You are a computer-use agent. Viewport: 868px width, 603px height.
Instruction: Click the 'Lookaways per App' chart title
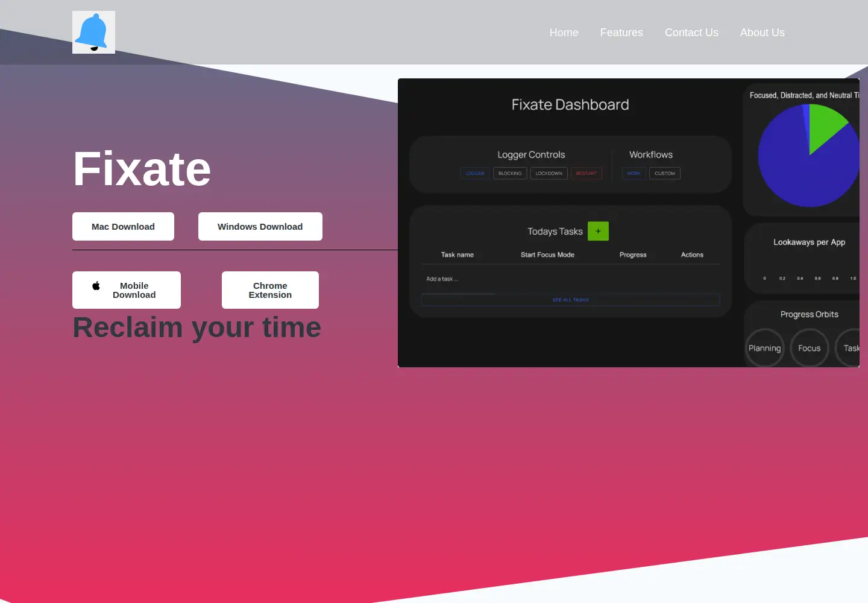809,242
